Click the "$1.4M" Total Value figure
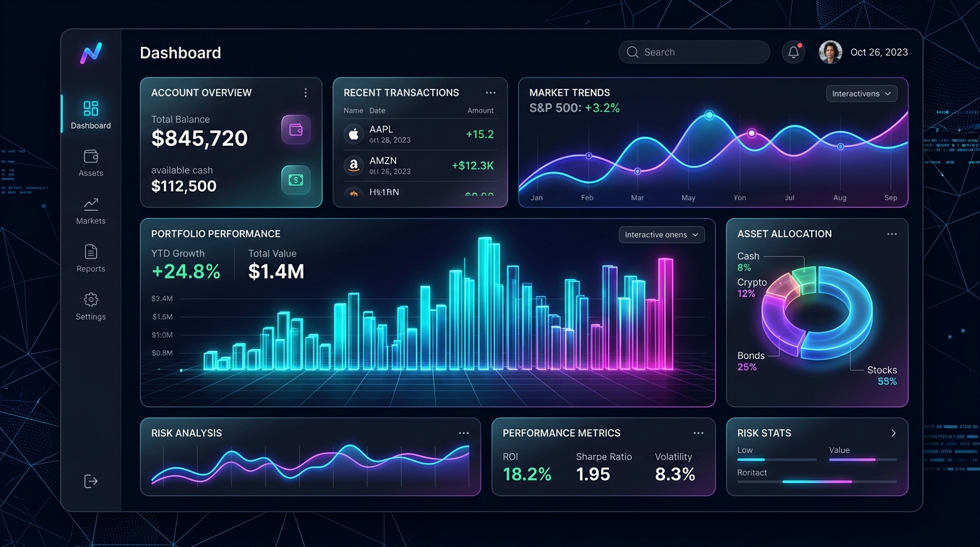Image resolution: width=980 pixels, height=547 pixels. [276, 271]
